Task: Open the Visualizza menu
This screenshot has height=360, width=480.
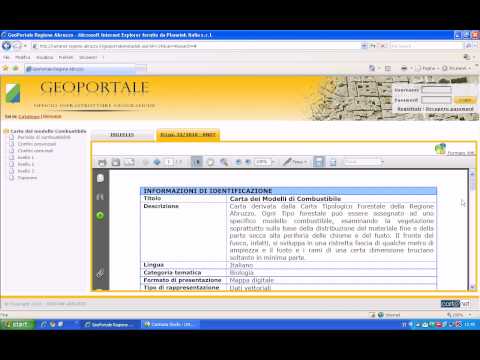Action: point(45,57)
